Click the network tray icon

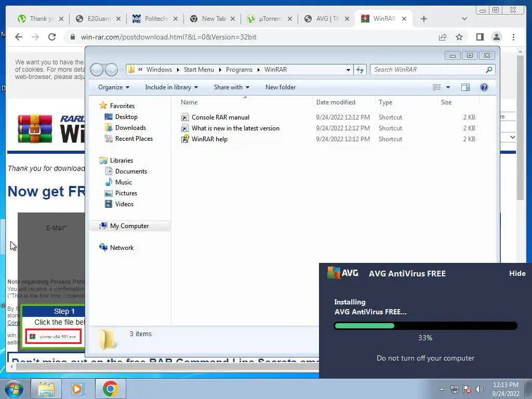[454, 389]
